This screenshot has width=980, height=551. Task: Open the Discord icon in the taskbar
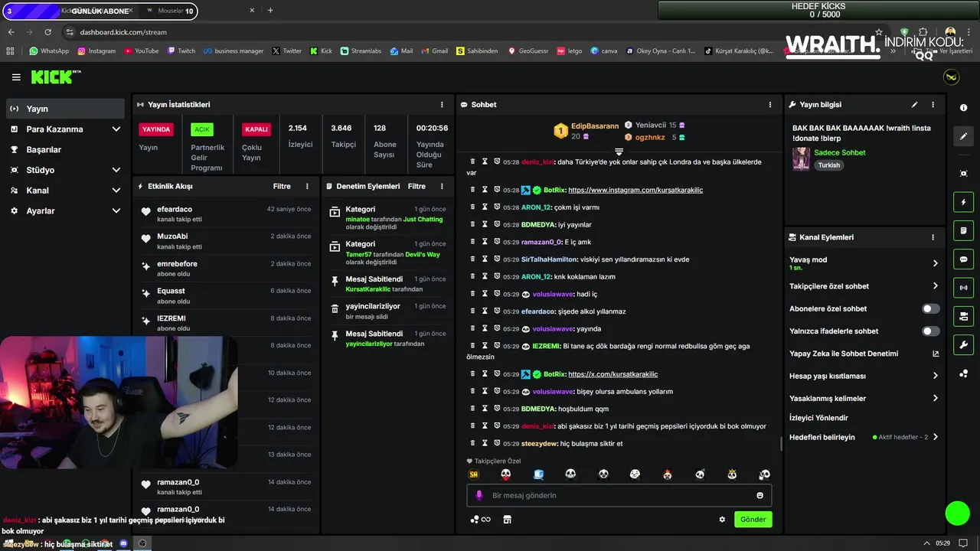(124, 543)
